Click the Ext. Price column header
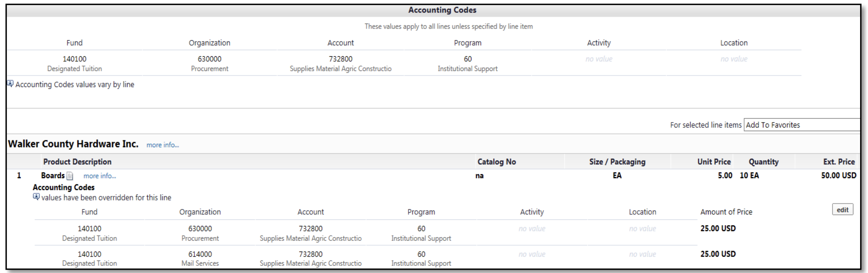 click(838, 162)
